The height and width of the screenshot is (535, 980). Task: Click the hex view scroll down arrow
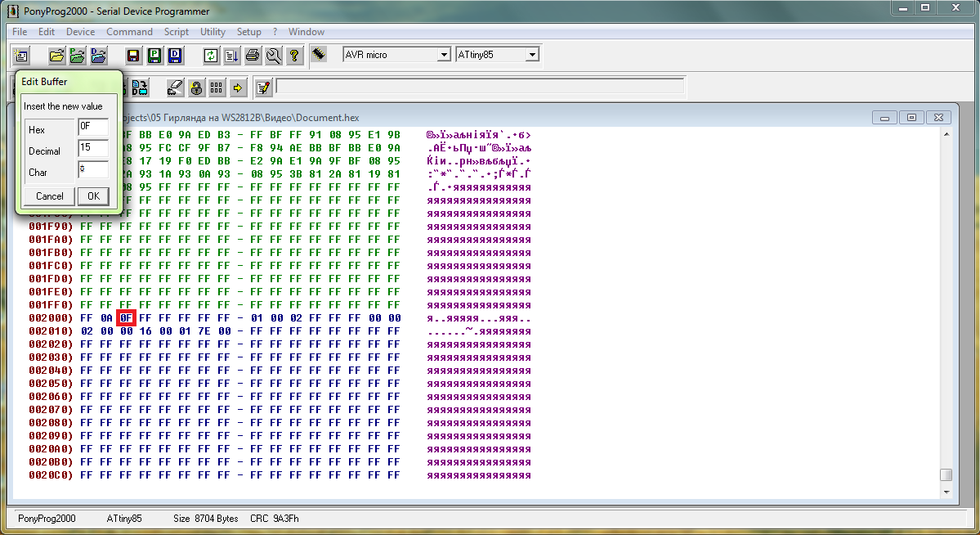coord(946,492)
